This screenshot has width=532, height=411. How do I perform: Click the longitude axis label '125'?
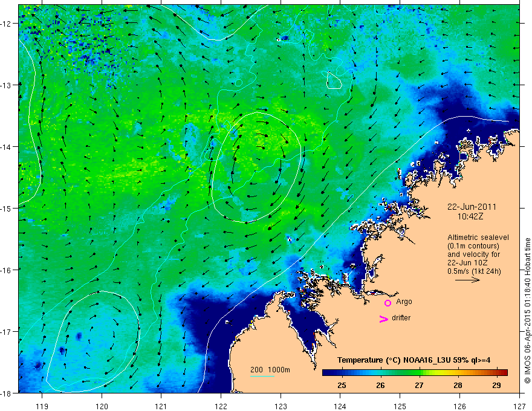pyautogui.click(x=400, y=406)
